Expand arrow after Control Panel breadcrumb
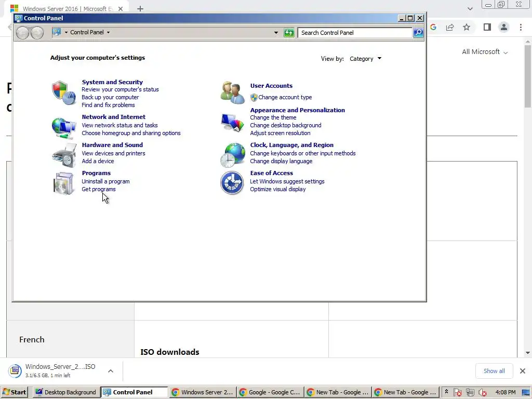This screenshot has height=399, width=532. 108,32
